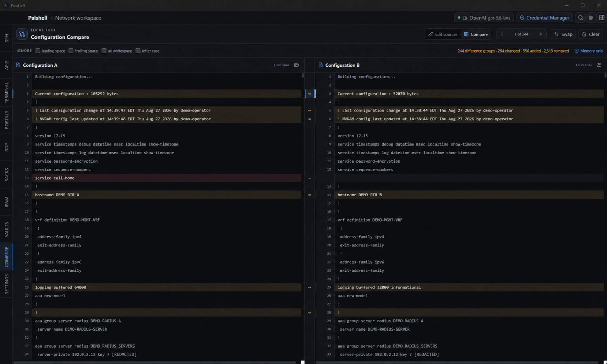Screen dimensions: 607x364
Task: Open folder icon for Configuration A
Action: point(296,65)
